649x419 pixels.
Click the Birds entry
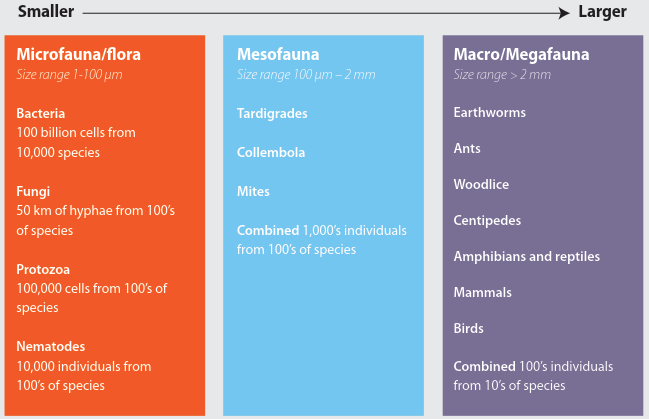[468, 328]
